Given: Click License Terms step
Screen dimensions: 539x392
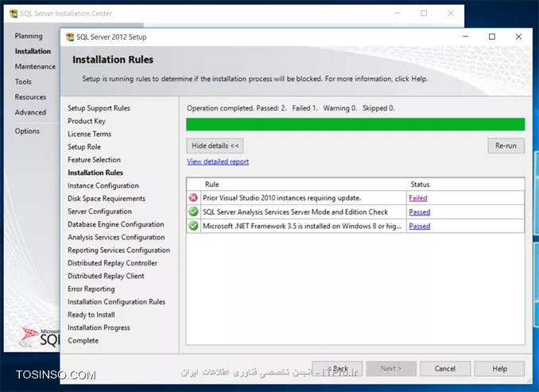Looking at the screenshot, I should [89, 134].
